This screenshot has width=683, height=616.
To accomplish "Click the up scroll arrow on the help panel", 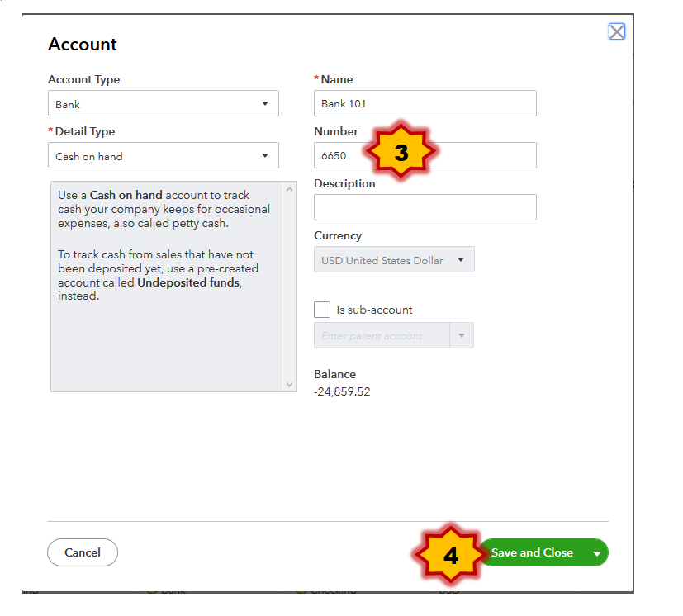I will click(x=290, y=188).
